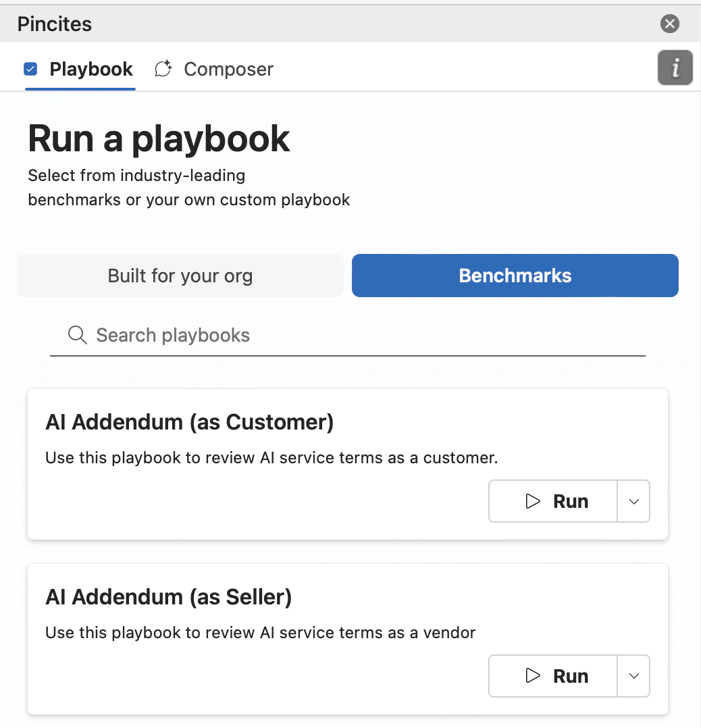The width and height of the screenshot is (701, 728).
Task: Expand Run options for AI Addendum (as Seller)
Action: point(633,676)
